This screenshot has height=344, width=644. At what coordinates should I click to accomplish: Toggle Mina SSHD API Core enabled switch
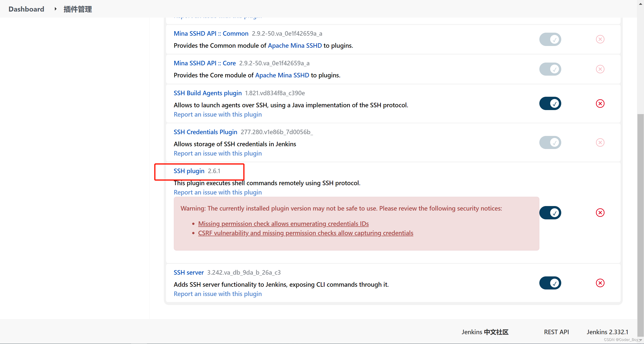click(550, 69)
